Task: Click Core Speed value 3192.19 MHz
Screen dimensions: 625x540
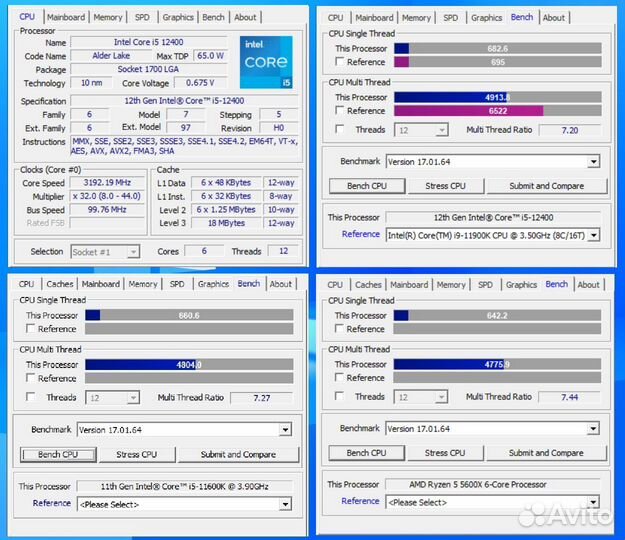Action: tap(107, 183)
